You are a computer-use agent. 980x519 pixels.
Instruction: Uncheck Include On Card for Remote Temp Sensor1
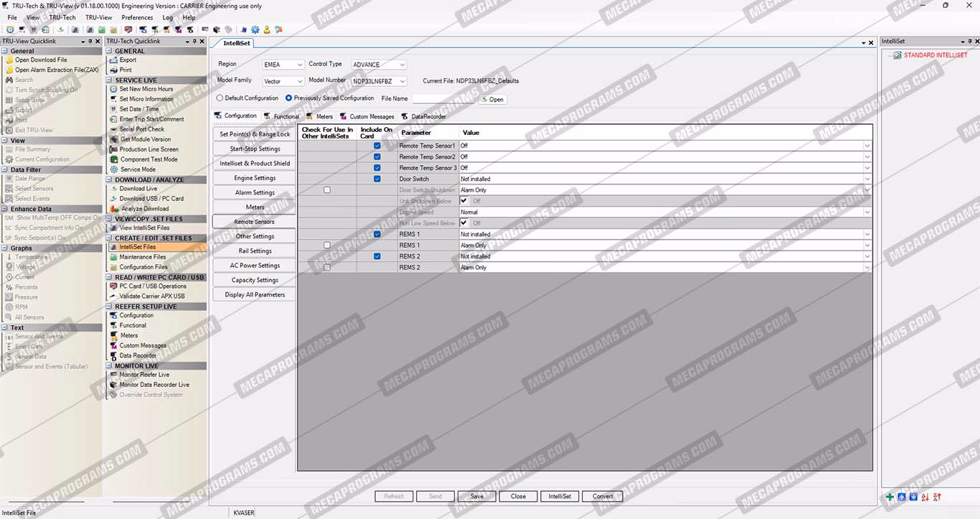[377, 146]
